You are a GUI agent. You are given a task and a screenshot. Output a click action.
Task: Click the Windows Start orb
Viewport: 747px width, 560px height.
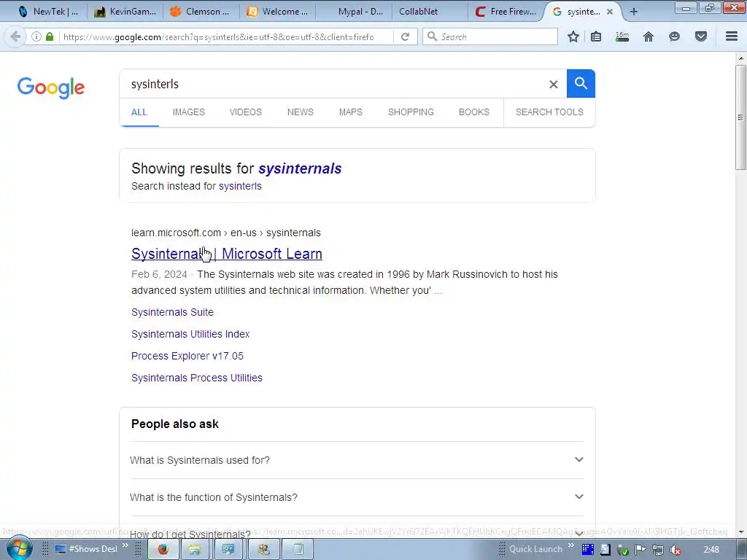[x=19, y=548]
